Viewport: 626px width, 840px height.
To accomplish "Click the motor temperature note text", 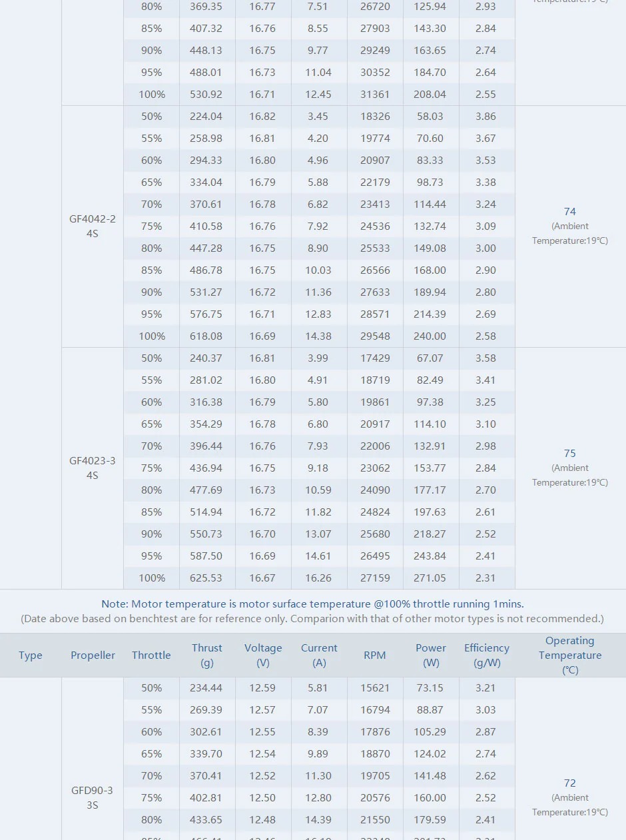I will tap(312, 604).
